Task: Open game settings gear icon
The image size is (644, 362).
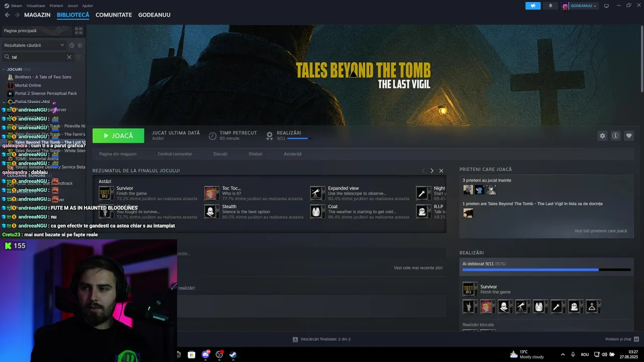Action: pyautogui.click(x=602, y=136)
